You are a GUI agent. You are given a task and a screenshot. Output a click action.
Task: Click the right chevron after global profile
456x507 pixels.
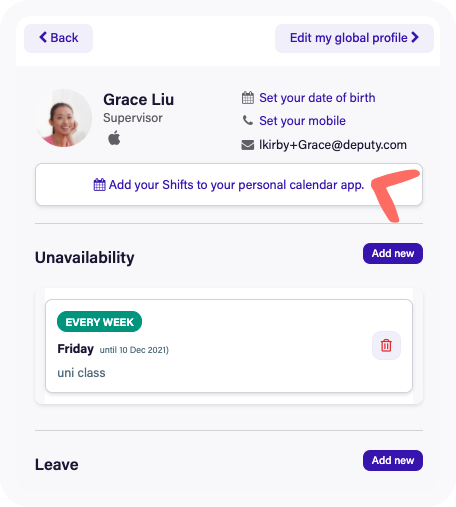[415, 37]
